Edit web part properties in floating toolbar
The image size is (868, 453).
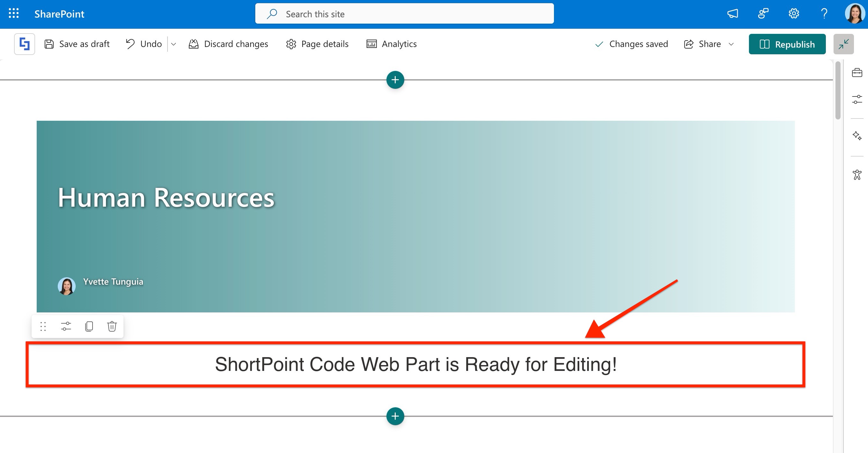pyautogui.click(x=66, y=326)
